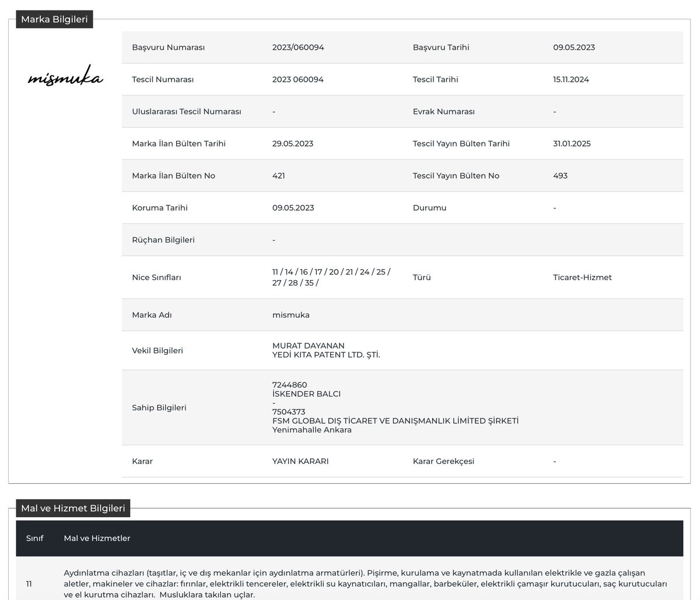This screenshot has height=600, width=700.
Task: Select the Nice classes list 11 / 14 / 16
Action: (331, 277)
